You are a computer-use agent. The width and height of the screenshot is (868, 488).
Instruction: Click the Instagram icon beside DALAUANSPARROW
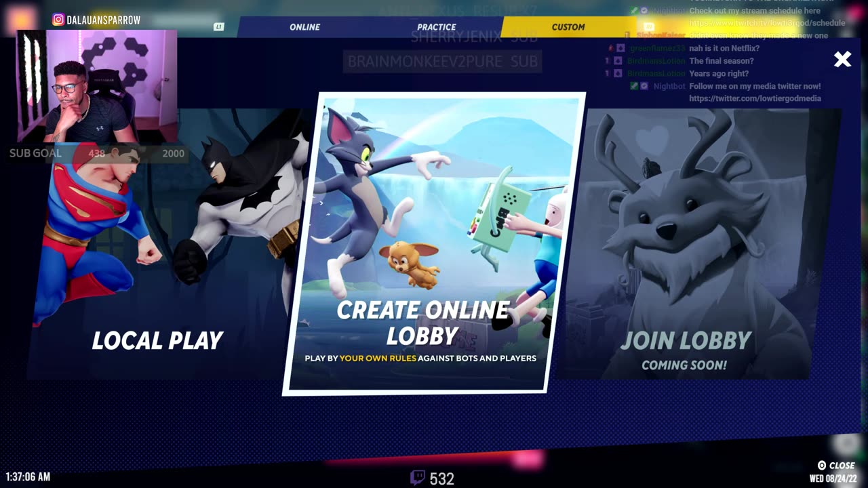pos(58,20)
